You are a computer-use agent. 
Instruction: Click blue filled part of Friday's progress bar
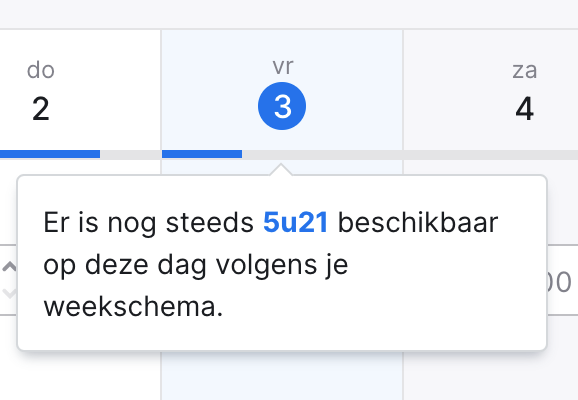[x=202, y=154]
